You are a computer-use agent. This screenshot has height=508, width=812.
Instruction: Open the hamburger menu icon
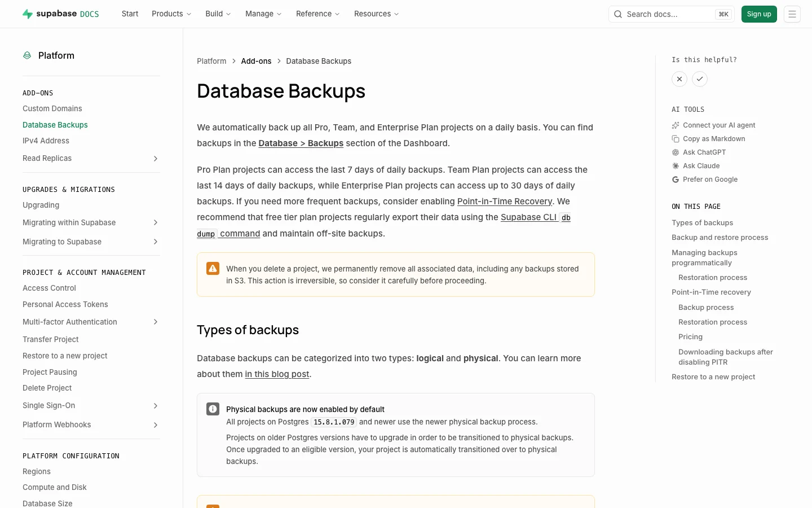coord(792,14)
